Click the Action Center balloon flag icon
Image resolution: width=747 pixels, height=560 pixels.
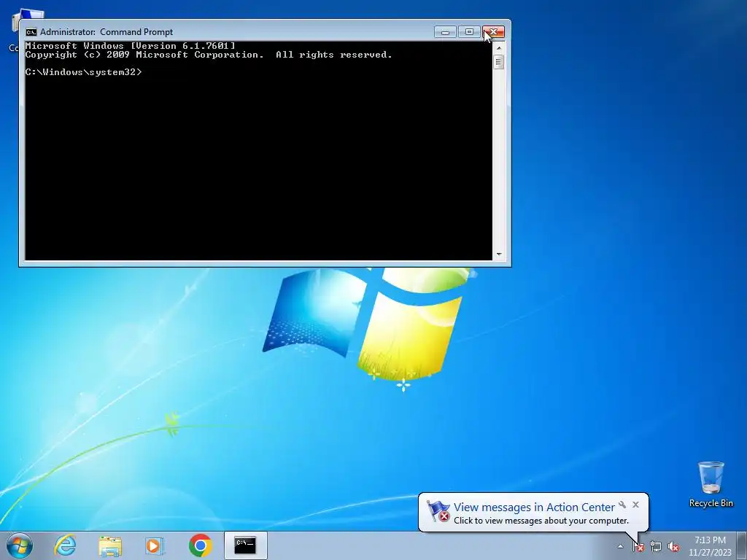tap(438, 511)
